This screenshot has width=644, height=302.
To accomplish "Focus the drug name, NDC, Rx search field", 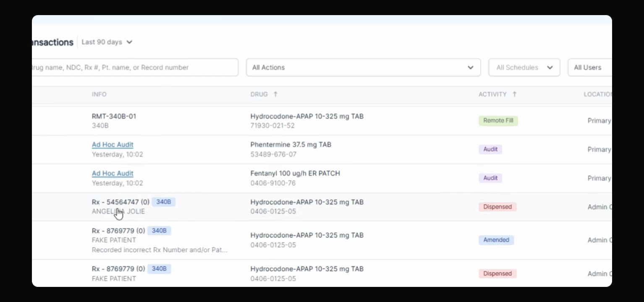I will coord(135,68).
